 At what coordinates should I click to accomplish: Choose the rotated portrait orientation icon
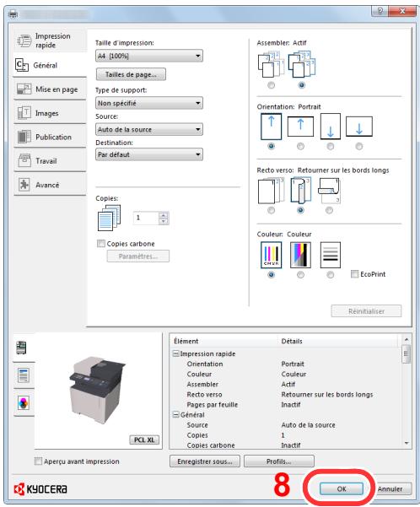pyautogui.click(x=330, y=127)
